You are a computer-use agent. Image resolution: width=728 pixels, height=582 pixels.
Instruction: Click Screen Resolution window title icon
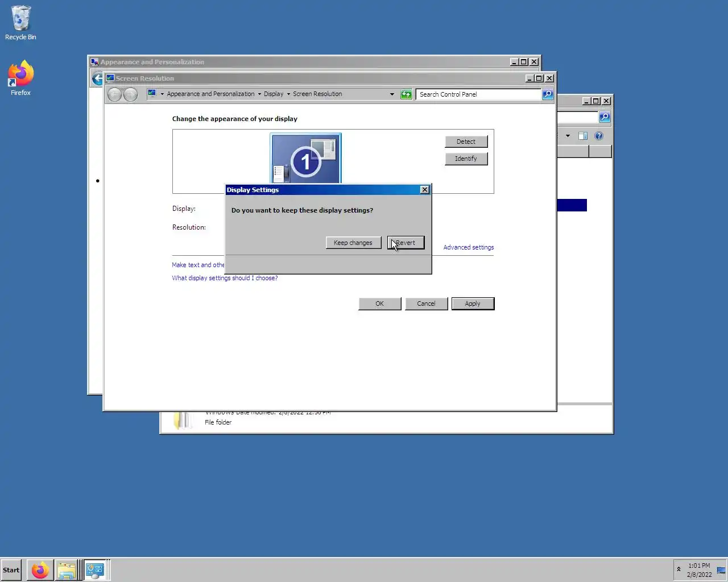tap(110, 78)
